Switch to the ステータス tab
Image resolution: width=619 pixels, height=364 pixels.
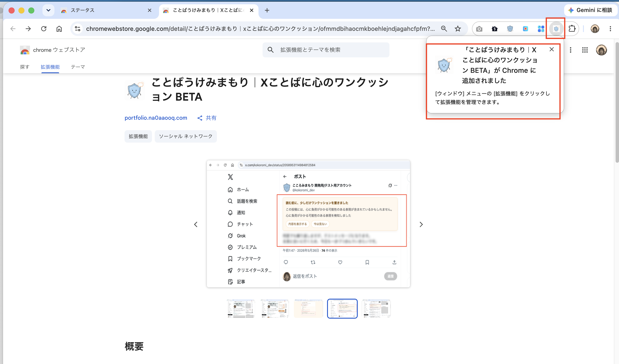click(x=106, y=10)
